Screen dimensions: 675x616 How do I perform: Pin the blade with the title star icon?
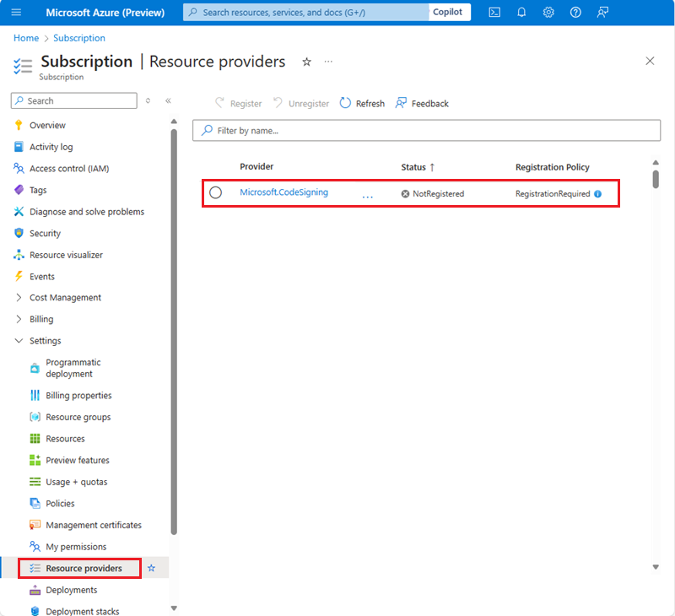pyautogui.click(x=306, y=62)
